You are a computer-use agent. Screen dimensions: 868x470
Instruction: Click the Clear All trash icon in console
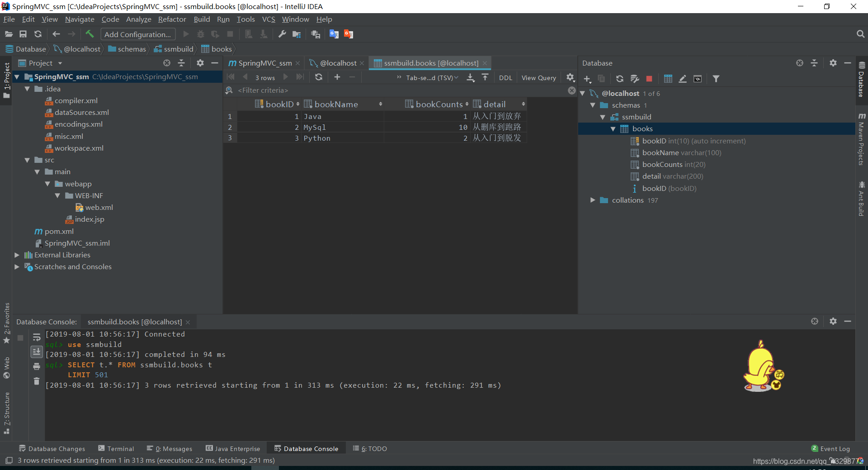37,381
